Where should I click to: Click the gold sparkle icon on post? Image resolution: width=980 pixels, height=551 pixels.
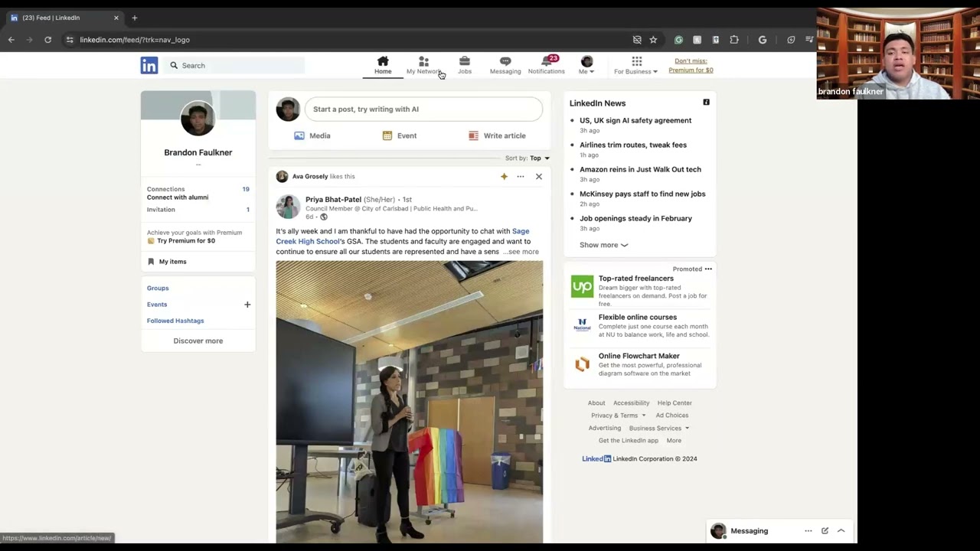pos(504,177)
